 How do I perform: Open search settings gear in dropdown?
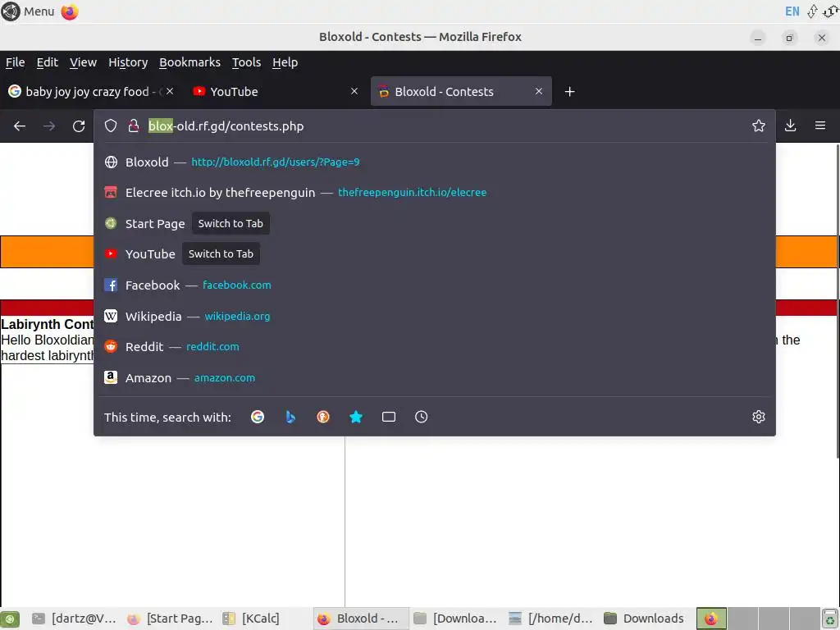[759, 417]
